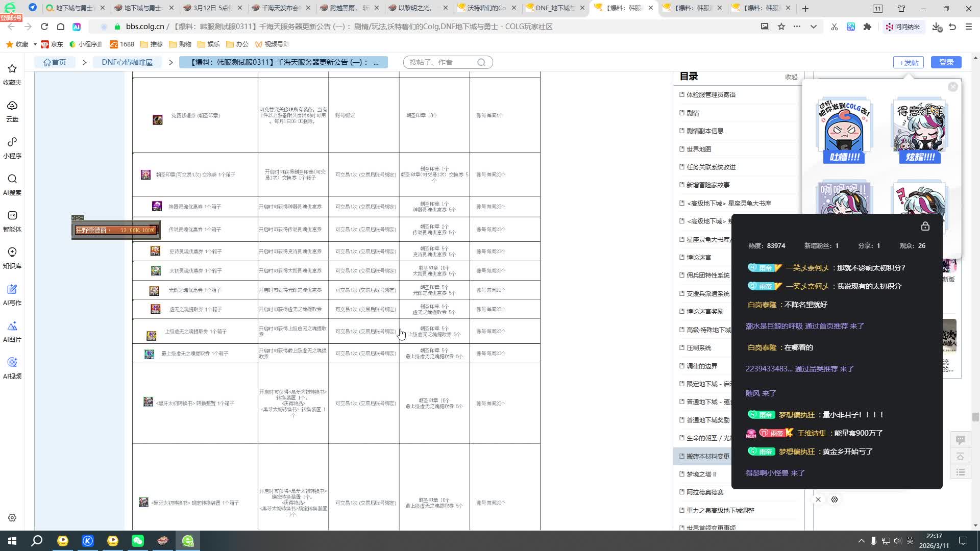The image size is (980, 551).
Task: Jump to 世界地图 in the contents list
Action: pyautogui.click(x=698, y=149)
